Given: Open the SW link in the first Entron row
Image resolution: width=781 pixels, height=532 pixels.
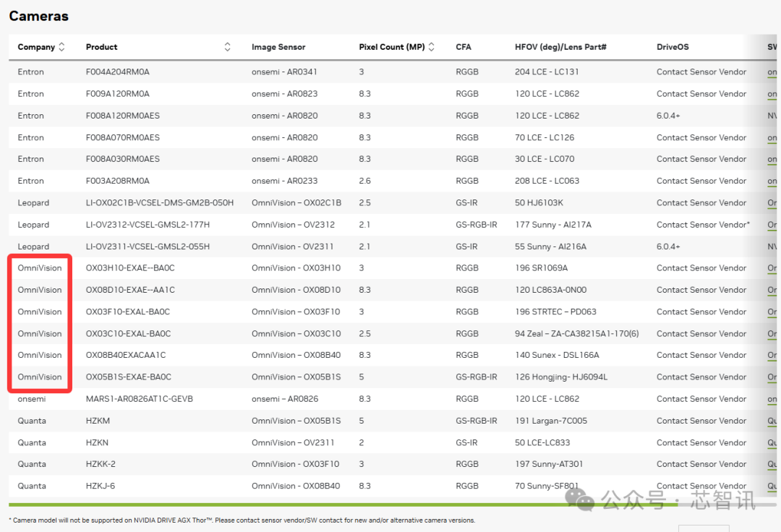Looking at the screenshot, I should click(772, 72).
